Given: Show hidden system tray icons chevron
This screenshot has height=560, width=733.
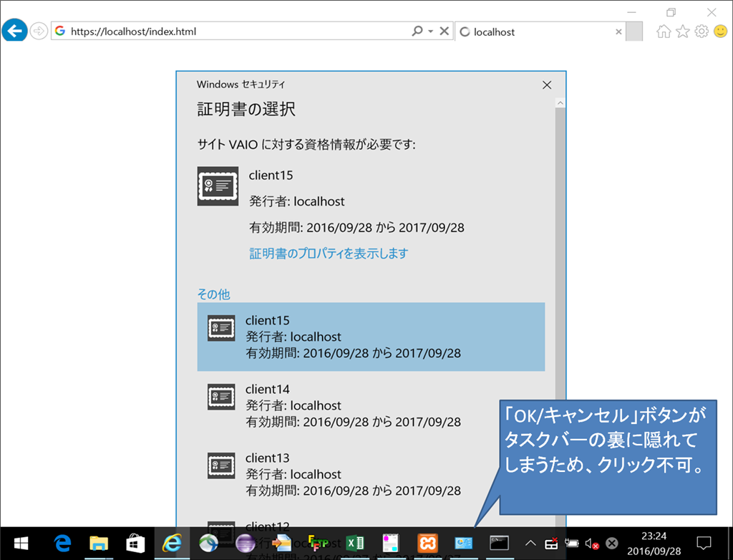Looking at the screenshot, I should pyautogui.click(x=530, y=543).
